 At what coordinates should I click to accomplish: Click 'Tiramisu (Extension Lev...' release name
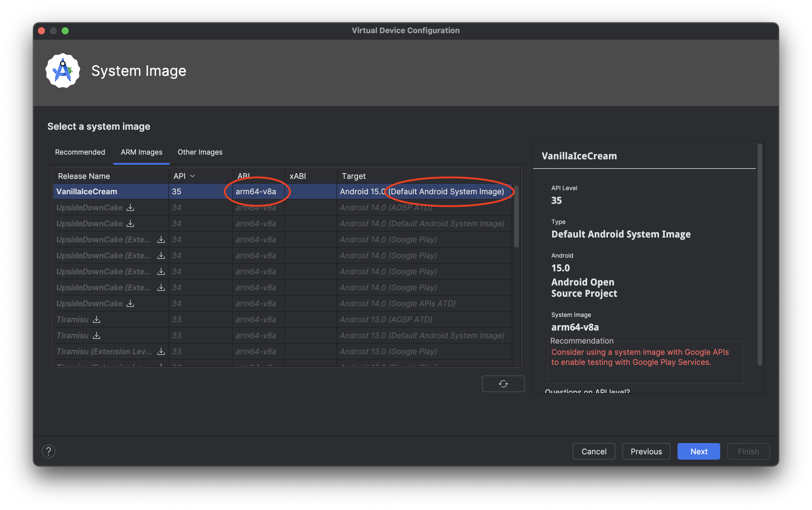104,351
